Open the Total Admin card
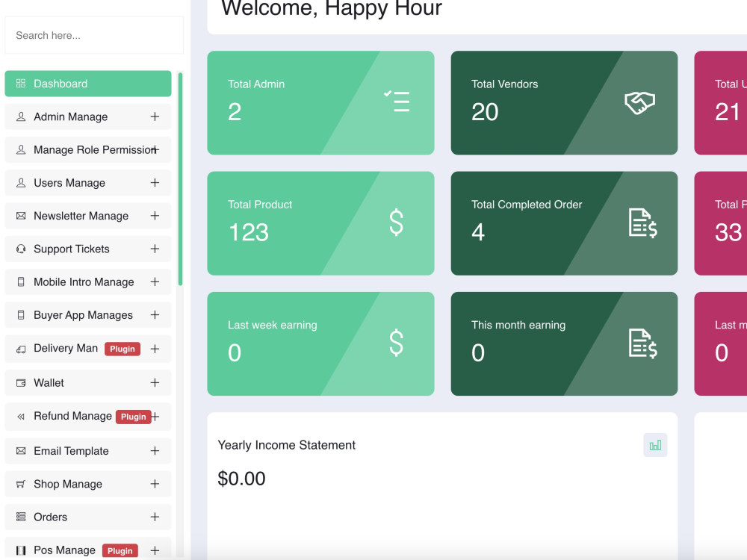Screen dimensions: 747x560 coord(320,103)
